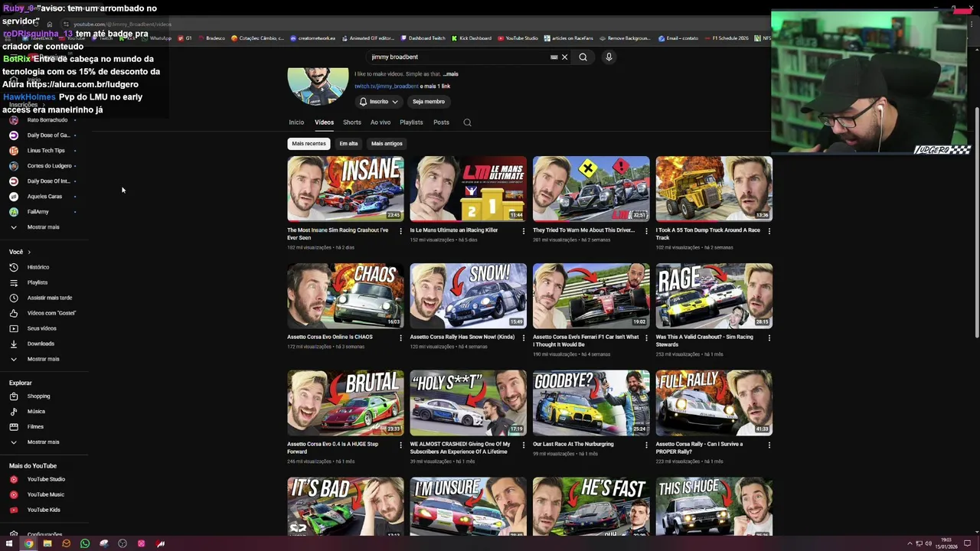Start voice search with the microphone icon
This screenshot has width=980, height=551.
[609, 57]
